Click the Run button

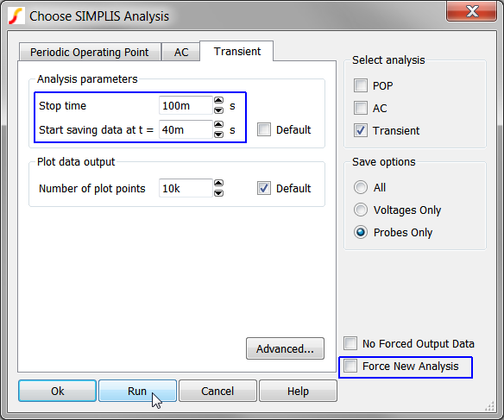pos(137,391)
